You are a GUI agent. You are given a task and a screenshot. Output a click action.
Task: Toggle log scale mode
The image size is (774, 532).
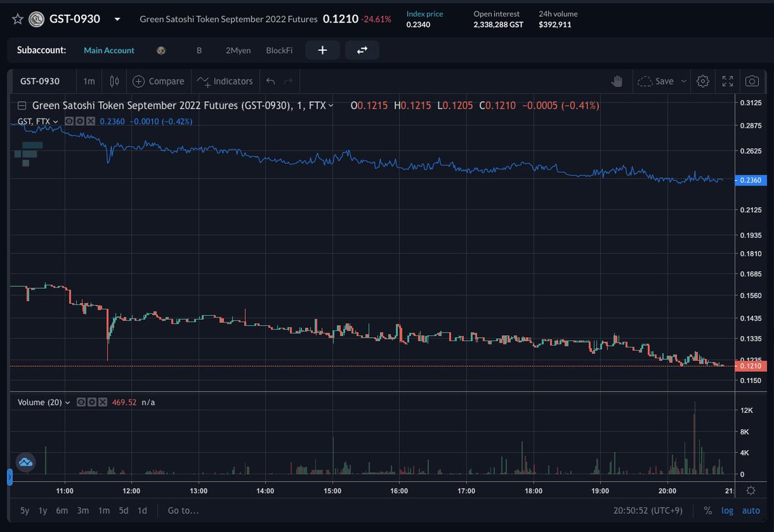pos(728,511)
